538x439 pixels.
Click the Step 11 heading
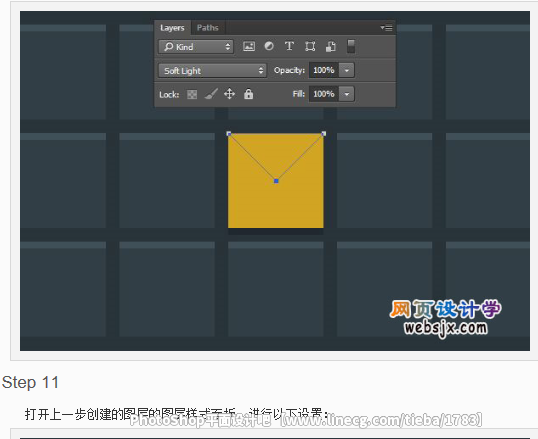pos(31,382)
